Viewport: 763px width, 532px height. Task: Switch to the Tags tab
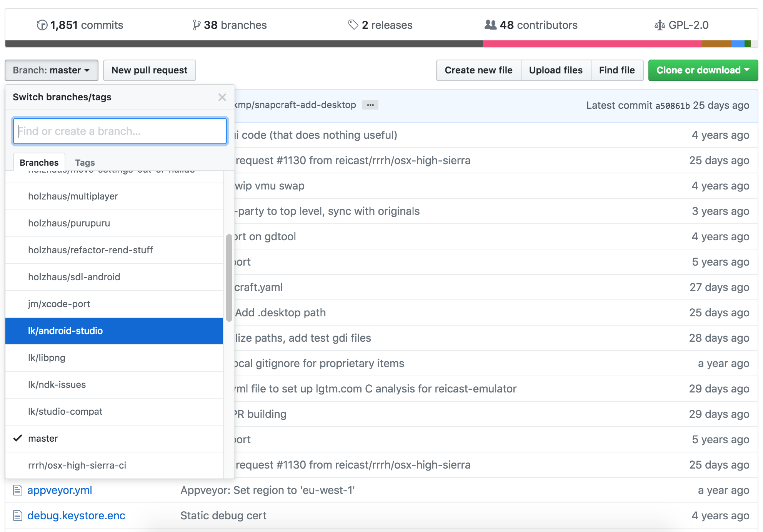[x=85, y=163]
